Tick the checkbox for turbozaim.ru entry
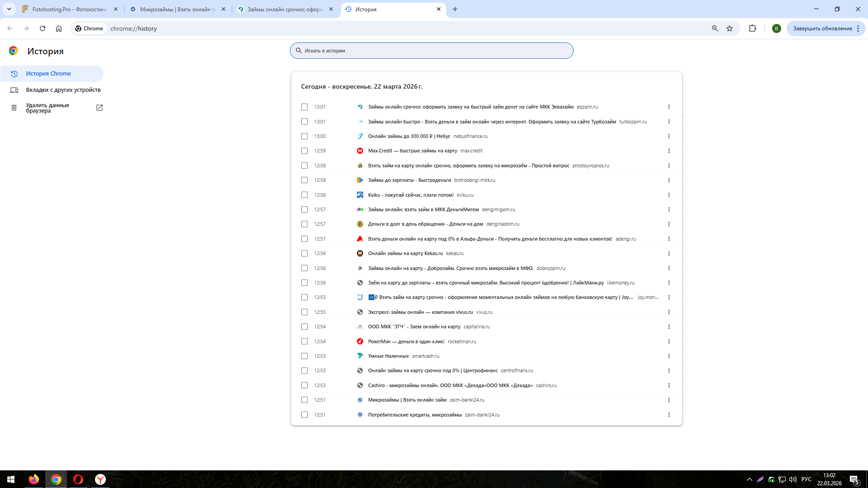The image size is (868, 488). pyautogui.click(x=304, y=122)
